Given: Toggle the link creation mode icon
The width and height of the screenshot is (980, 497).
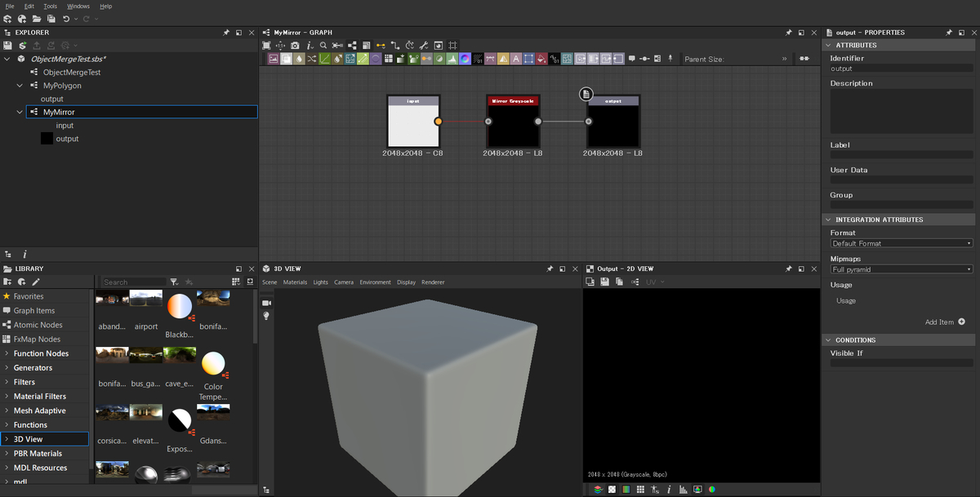Looking at the screenshot, I should [x=381, y=46].
